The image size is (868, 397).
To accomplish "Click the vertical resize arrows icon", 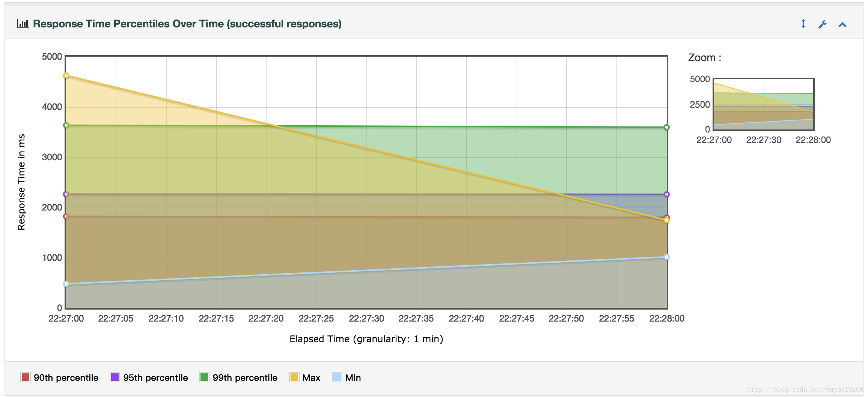I will tap(803, 24).
